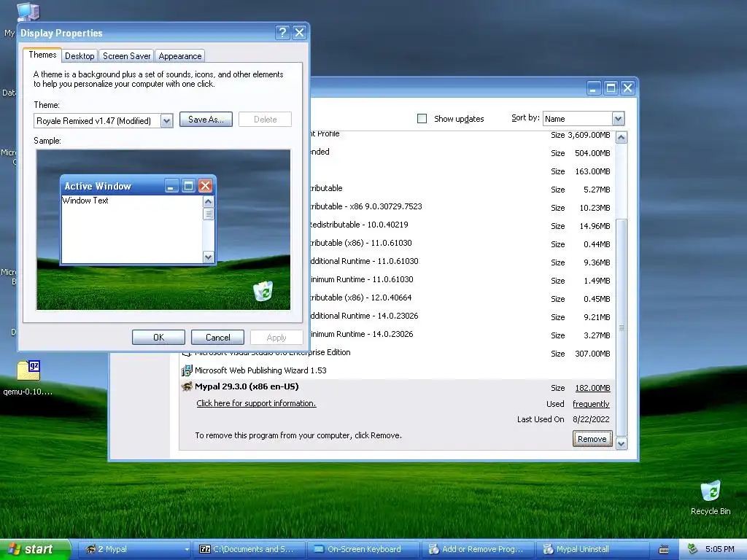This screenshot has width=747, height=560.
Task: Expand the Theme dropdown list
Action: (x=166, y=120)
